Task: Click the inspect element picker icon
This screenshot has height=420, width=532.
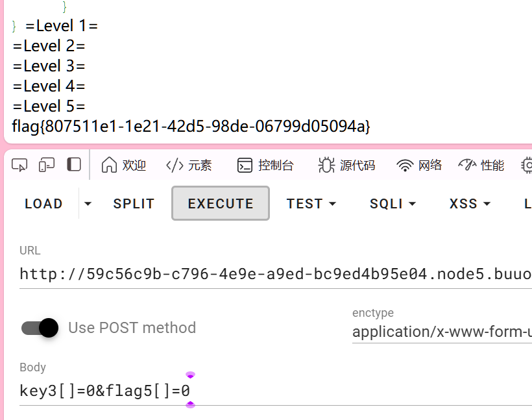Action: pyautogui.click(x=19, y=165)
